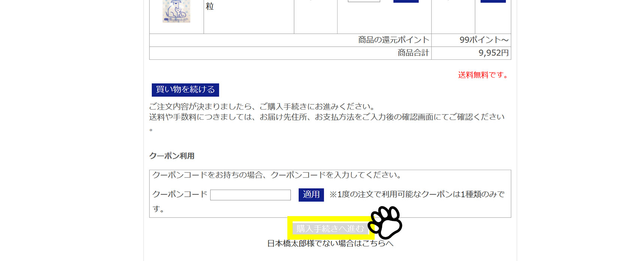Click the ※1度の注文で利用可能 coupon note

click(x=417, y=194)
